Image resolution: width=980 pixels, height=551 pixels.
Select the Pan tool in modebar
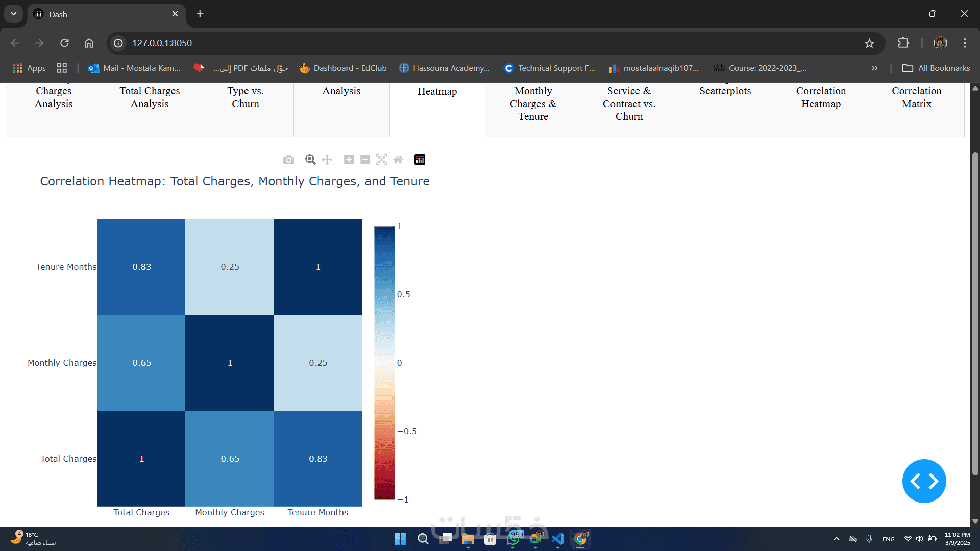tap(327, 160)
